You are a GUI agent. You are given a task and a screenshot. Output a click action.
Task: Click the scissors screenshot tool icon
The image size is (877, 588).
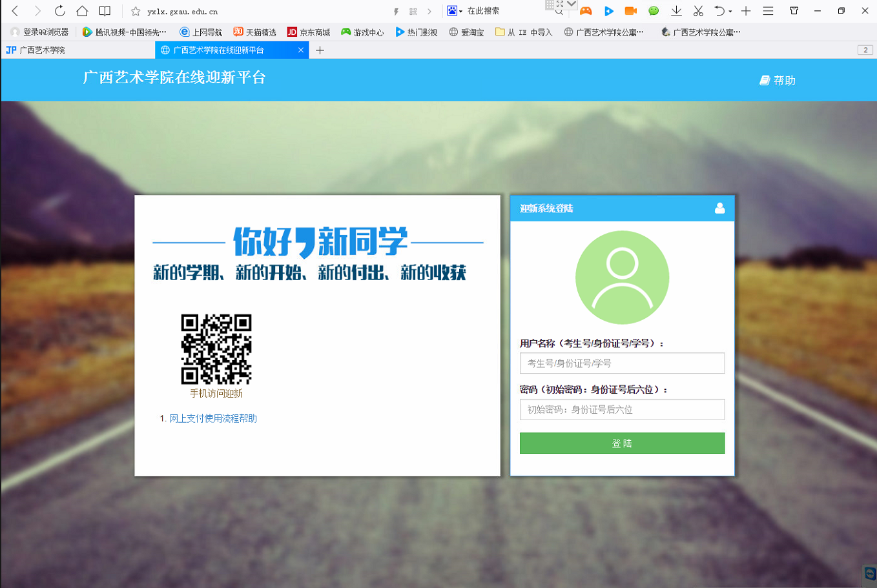(x=698, y=11)
